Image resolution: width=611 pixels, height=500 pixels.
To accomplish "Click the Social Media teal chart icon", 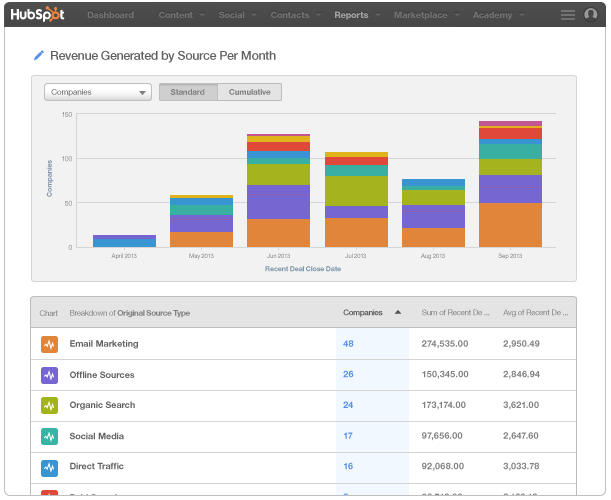I will click(50, 436).
